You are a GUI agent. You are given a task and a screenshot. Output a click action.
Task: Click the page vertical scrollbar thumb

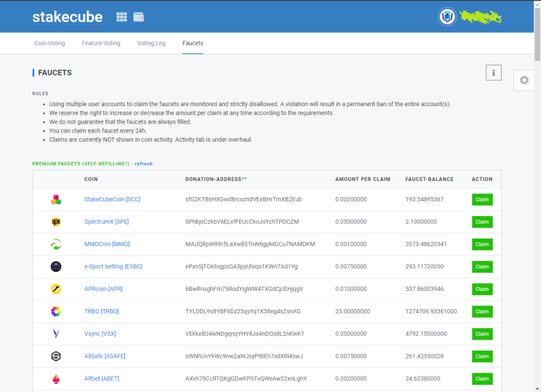point(537,33)
